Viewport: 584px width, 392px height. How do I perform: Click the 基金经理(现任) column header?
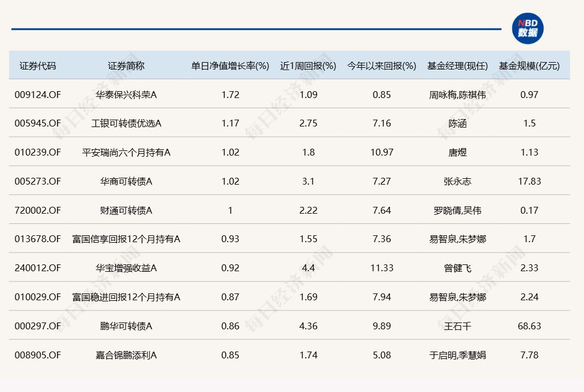[457, 66]
